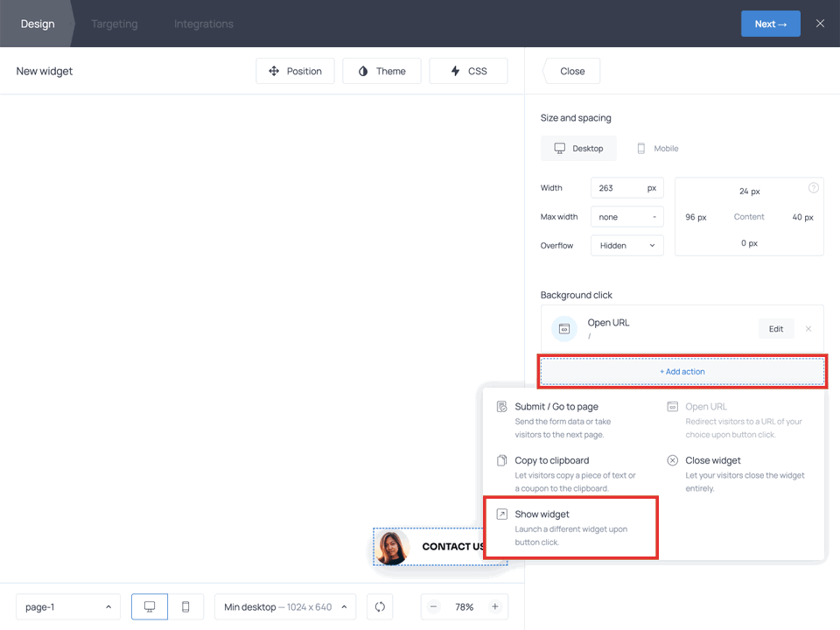Image resolution: width=840 pixels, height=630 pixels.
Task: Edit the Open URL background action
Action: click(775, 328)
